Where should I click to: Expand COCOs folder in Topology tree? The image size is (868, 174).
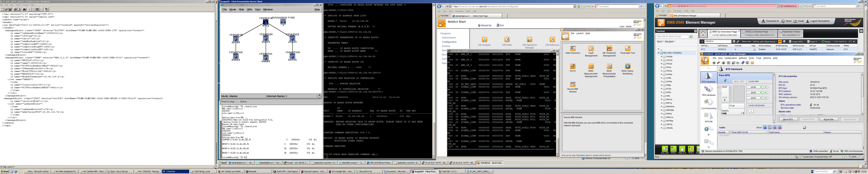pos(662,60)
